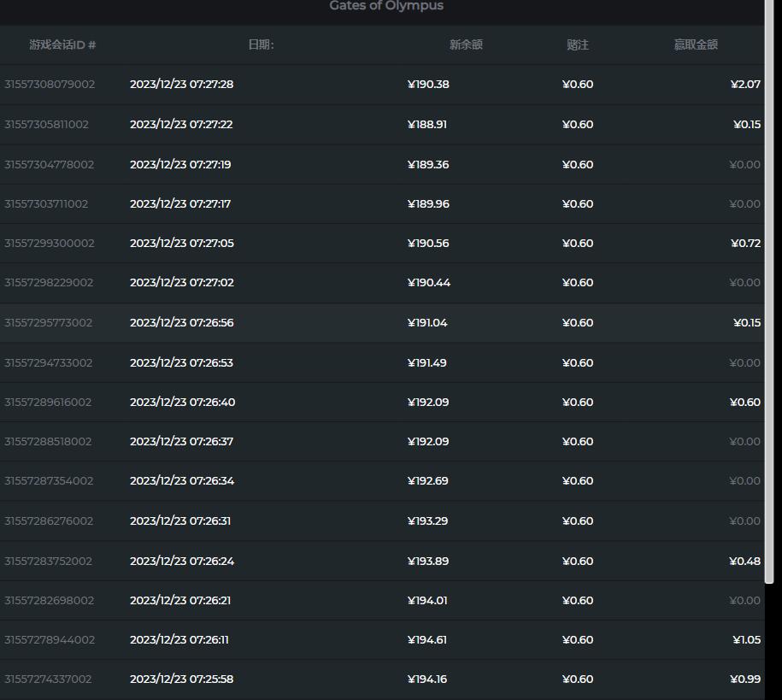Screen dimensions: 782x700
Task: Click the 赌注 column header
Action: [578, 45]
